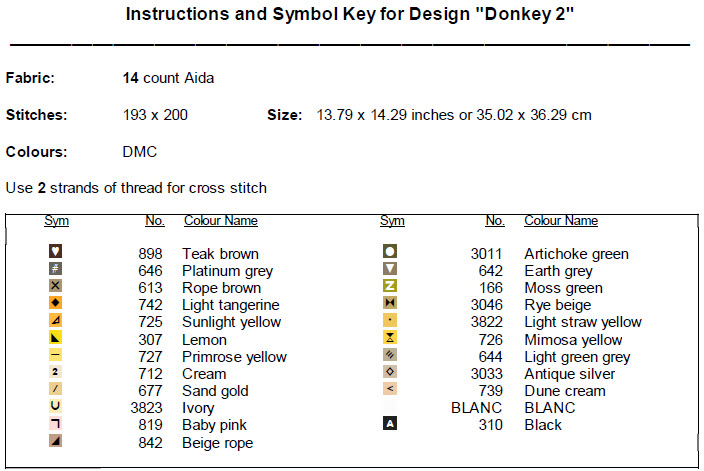This screenshot has width=704, height=471.
Task: Click the "BLANC" colour number entry
Action: [476, 408]
